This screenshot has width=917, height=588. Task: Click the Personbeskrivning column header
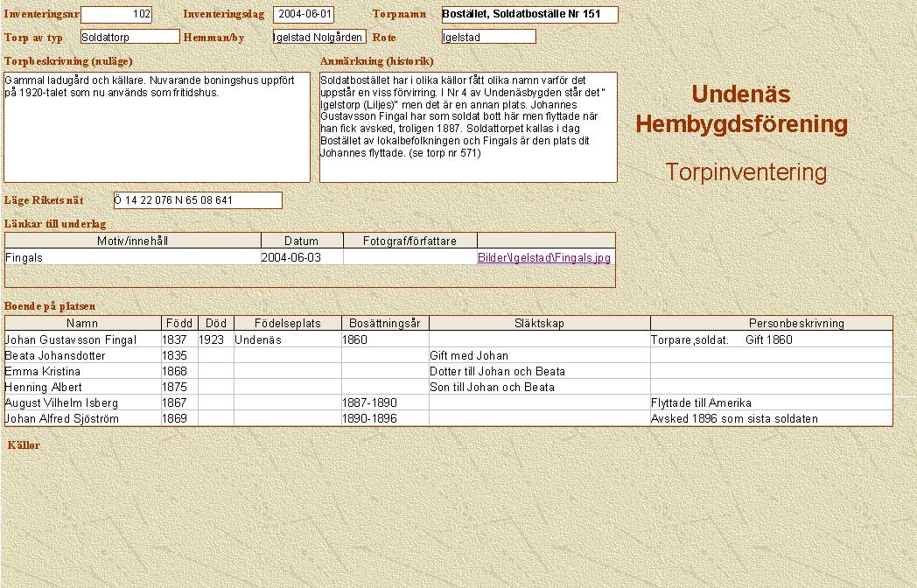(x=771, y=323)
